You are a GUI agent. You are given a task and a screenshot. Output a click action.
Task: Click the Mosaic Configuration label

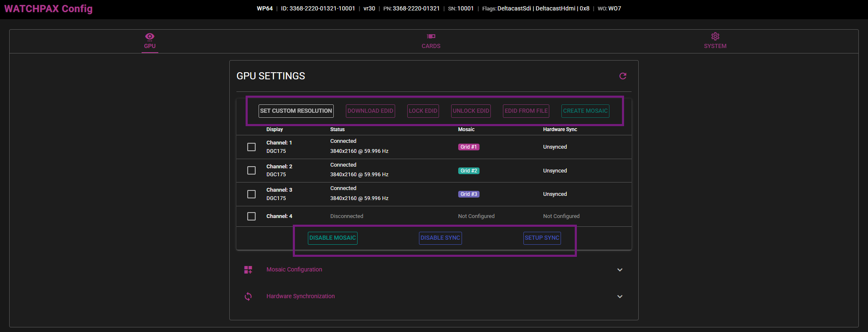click(x=294, y=270)
